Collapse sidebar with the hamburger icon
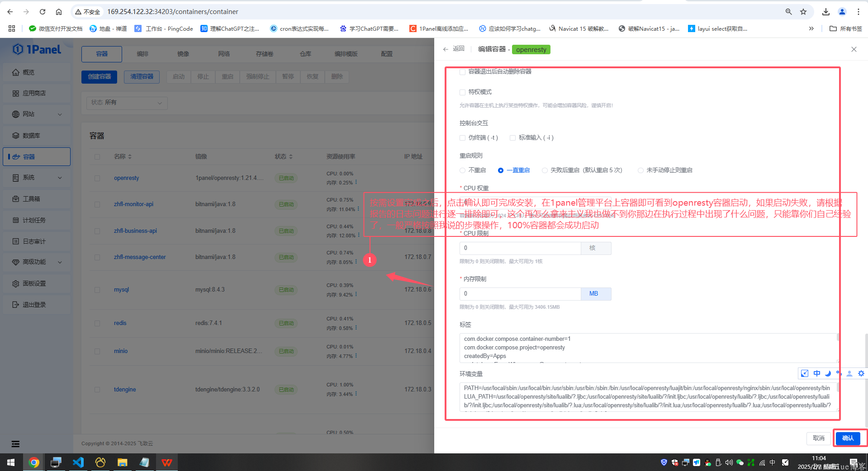This screenshot has height=471, width=868. tap(15, 444)
